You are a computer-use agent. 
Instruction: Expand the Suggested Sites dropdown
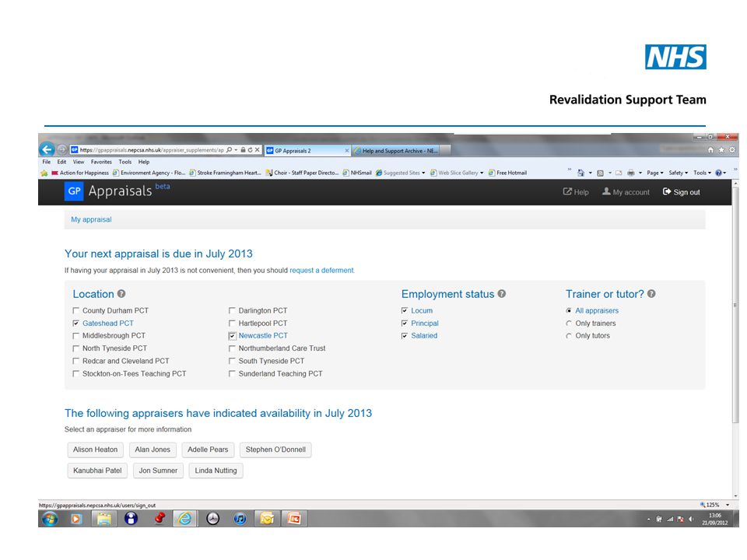(x=423, y=173)
